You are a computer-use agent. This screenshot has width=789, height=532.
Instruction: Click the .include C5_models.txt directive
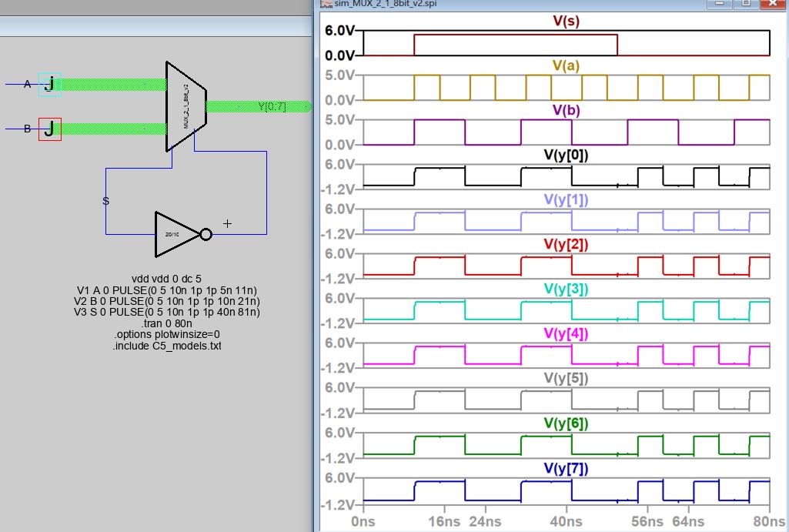[x=167, y=346]
